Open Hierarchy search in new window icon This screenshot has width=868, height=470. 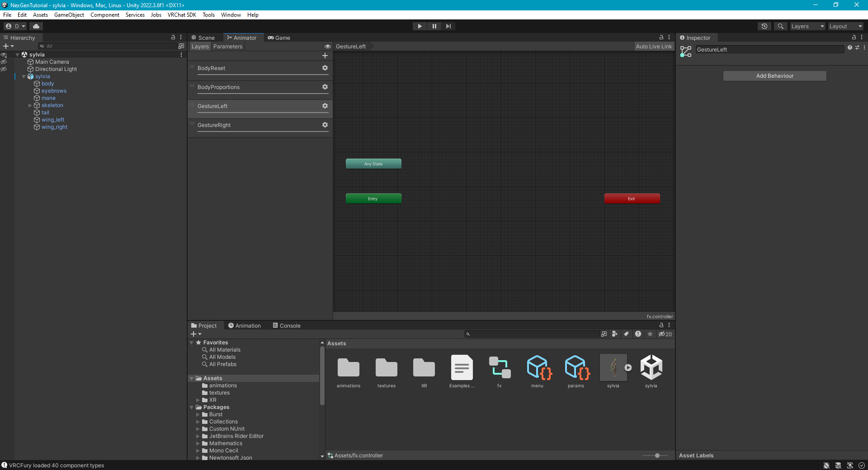pos(181,46)
